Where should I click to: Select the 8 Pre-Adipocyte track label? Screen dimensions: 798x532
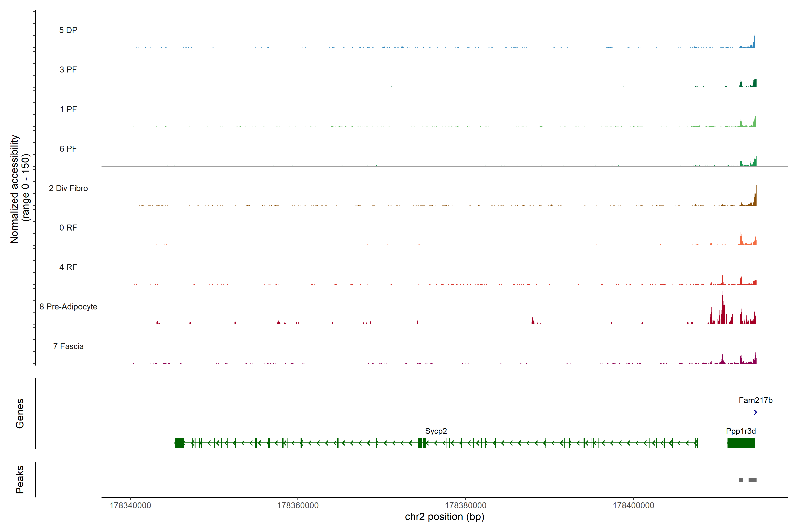[68, 307]
